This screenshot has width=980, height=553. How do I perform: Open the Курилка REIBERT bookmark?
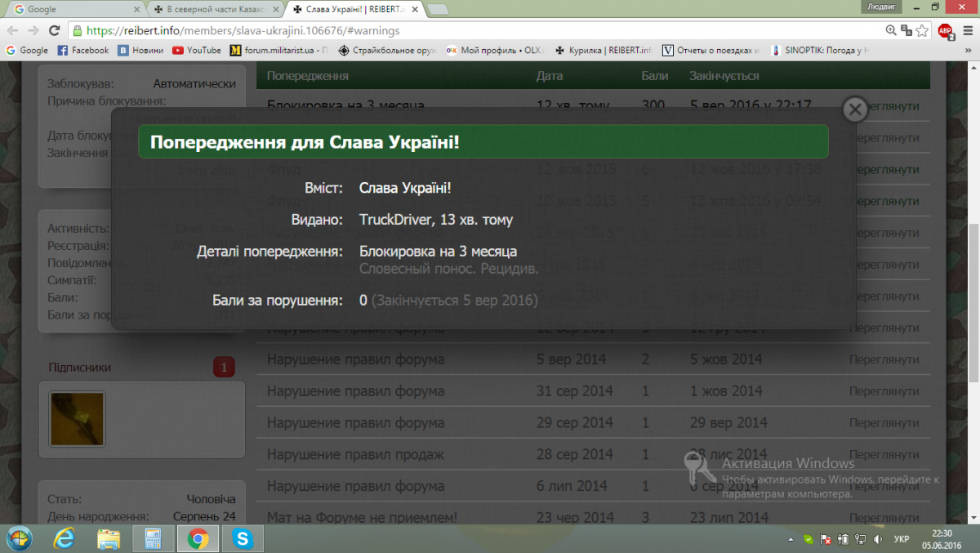[604, 50]
